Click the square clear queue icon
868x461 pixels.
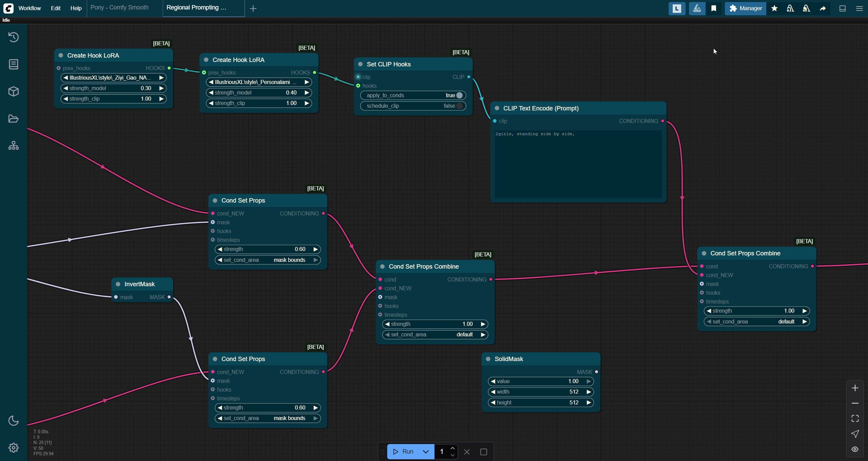point(484,452)
